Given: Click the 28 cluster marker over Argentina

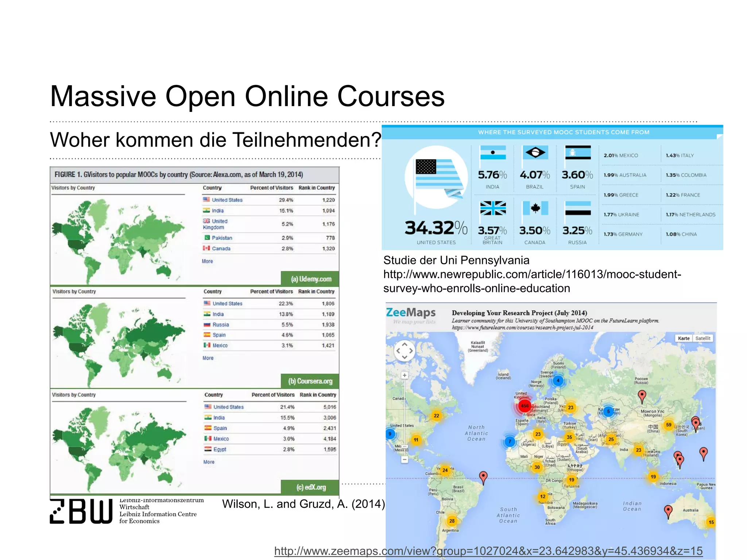Looking at the screenshot, I should pyautogui.click(x=452, y=521).
